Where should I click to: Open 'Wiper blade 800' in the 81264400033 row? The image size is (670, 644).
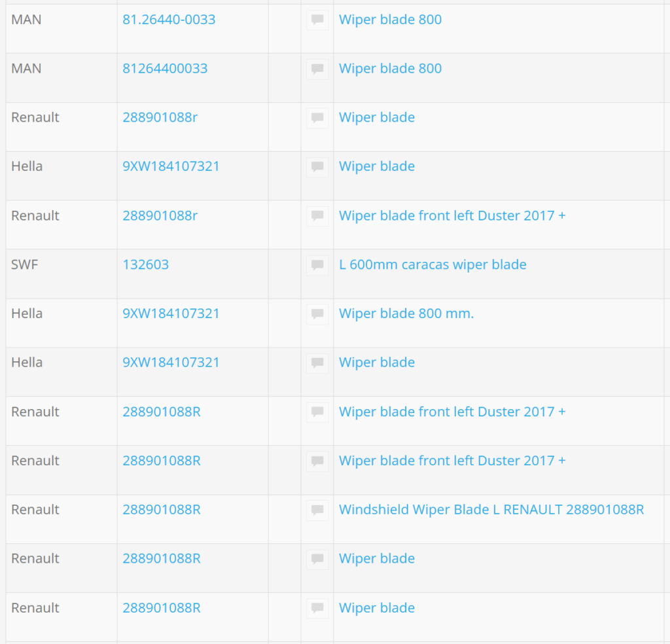point(390,68)
